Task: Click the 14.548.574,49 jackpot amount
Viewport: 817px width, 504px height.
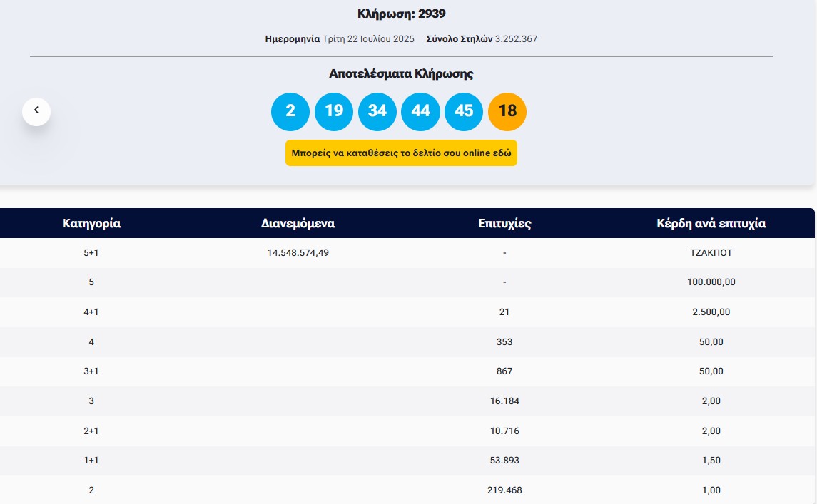Action: coord(298,252)
